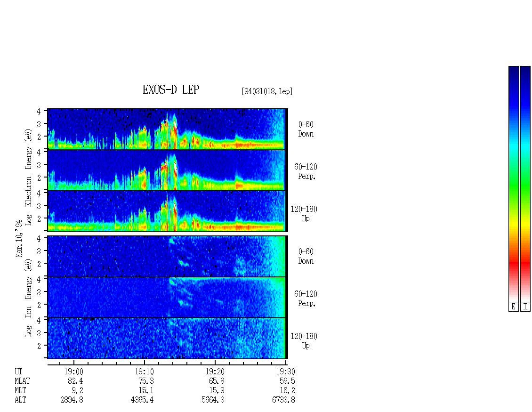
Task: Click the 120-180 Up label beside ion panel
Action: tap(304, 341)
